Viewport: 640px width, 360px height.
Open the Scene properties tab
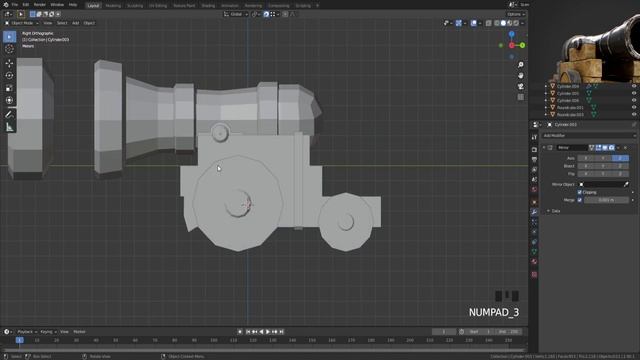coord(534,180)
